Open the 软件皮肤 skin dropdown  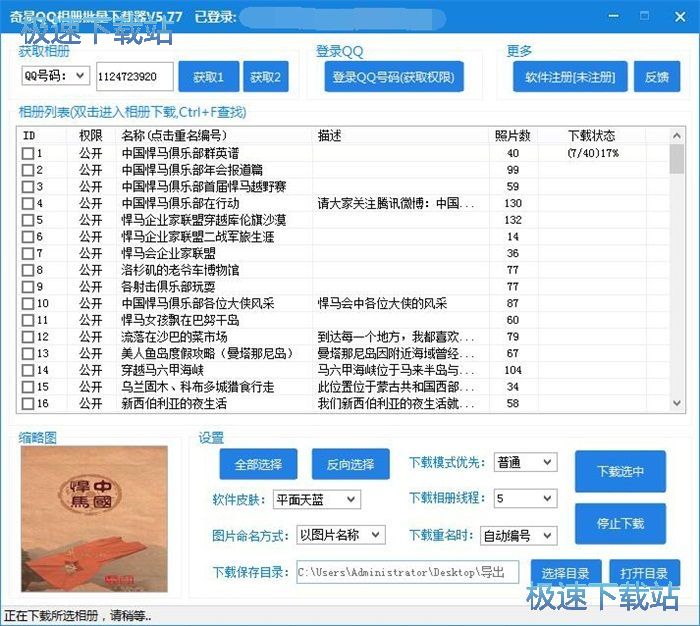coord(317,499)
